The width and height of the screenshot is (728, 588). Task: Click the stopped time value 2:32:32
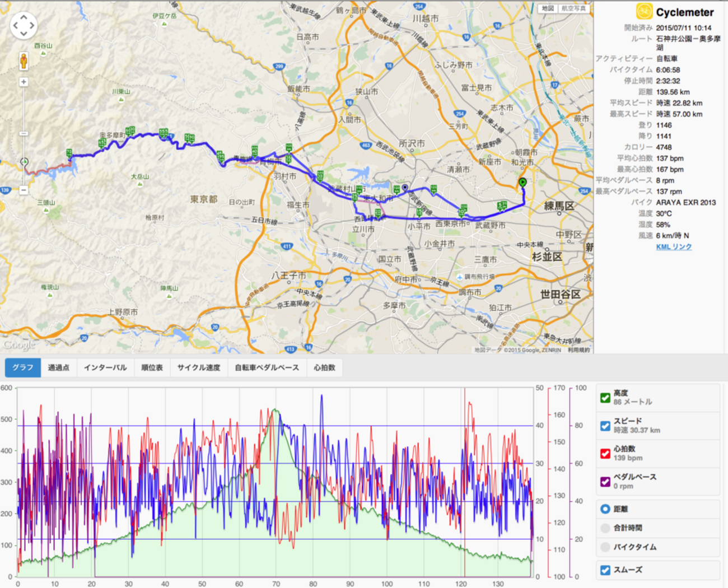coord(668,81)
